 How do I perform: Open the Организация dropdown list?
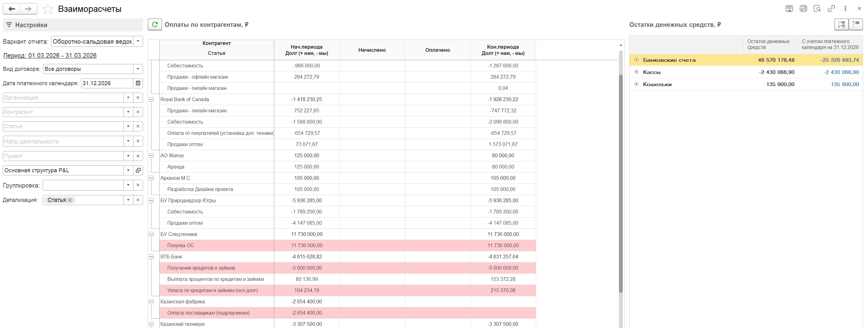click(x=128, y=97)
